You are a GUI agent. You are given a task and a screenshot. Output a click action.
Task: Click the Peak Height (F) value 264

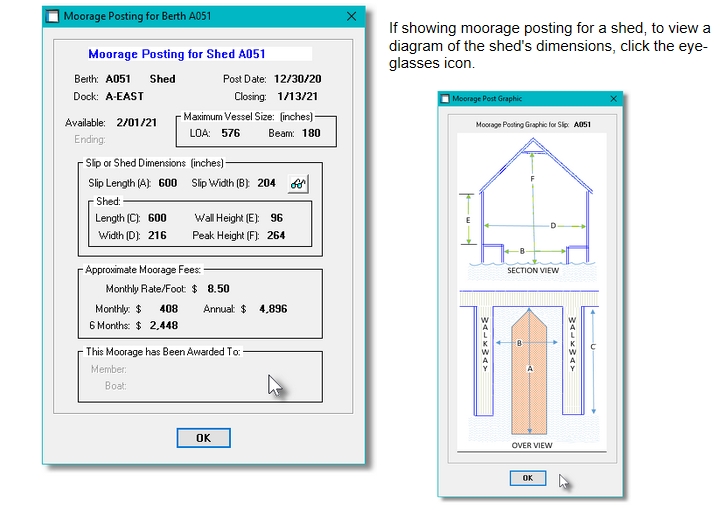(x=275, y=236)
